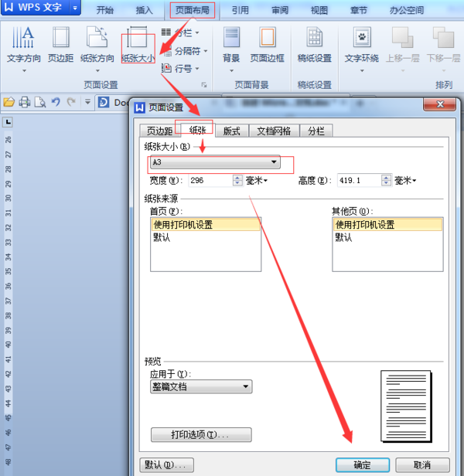Adjust the height value stepper
This screenshot has height=476, width=464.
click(x=386, y=181)
